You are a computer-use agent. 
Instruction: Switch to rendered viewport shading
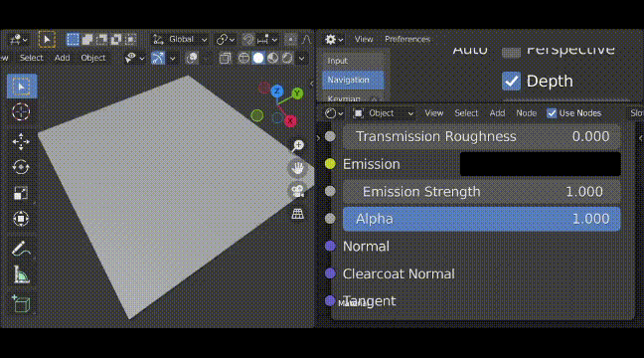(x=287, y=58)
